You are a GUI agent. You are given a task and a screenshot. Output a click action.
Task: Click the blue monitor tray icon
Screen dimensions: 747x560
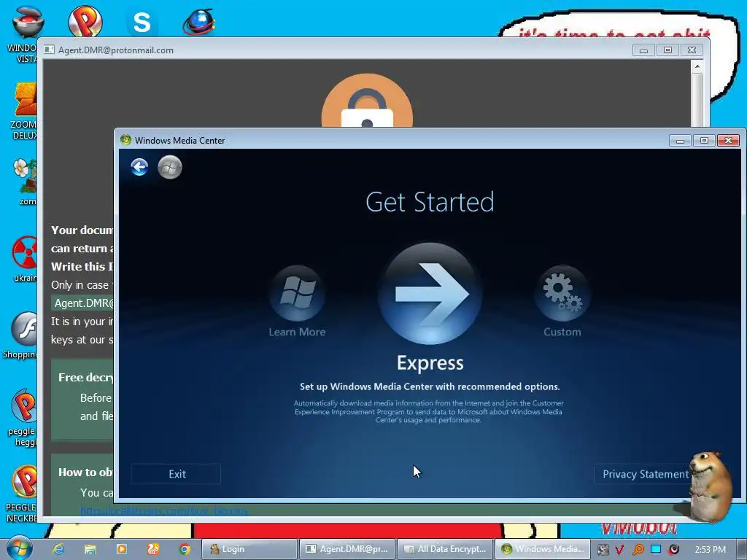[x=656, y=549]
